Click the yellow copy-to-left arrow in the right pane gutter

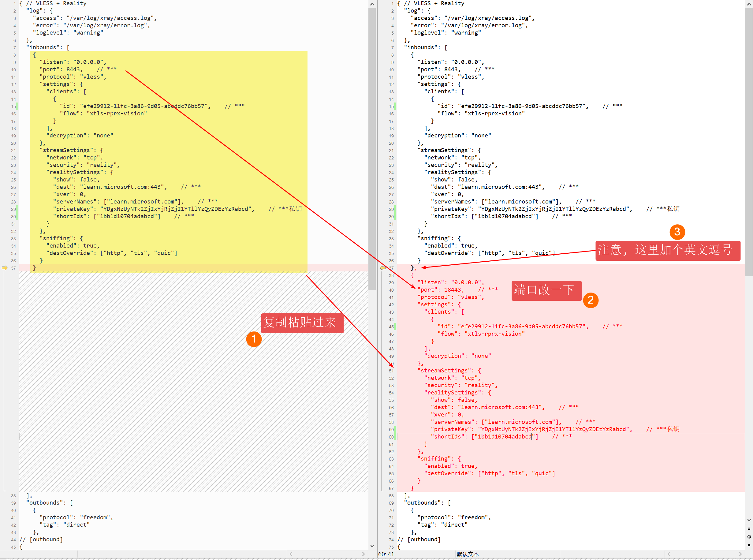pos(382,268)
